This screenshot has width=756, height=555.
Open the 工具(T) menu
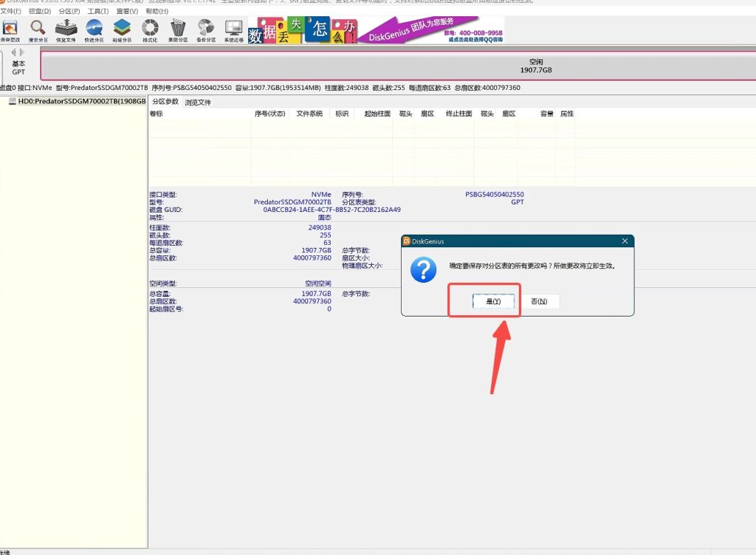click(98, 12)
